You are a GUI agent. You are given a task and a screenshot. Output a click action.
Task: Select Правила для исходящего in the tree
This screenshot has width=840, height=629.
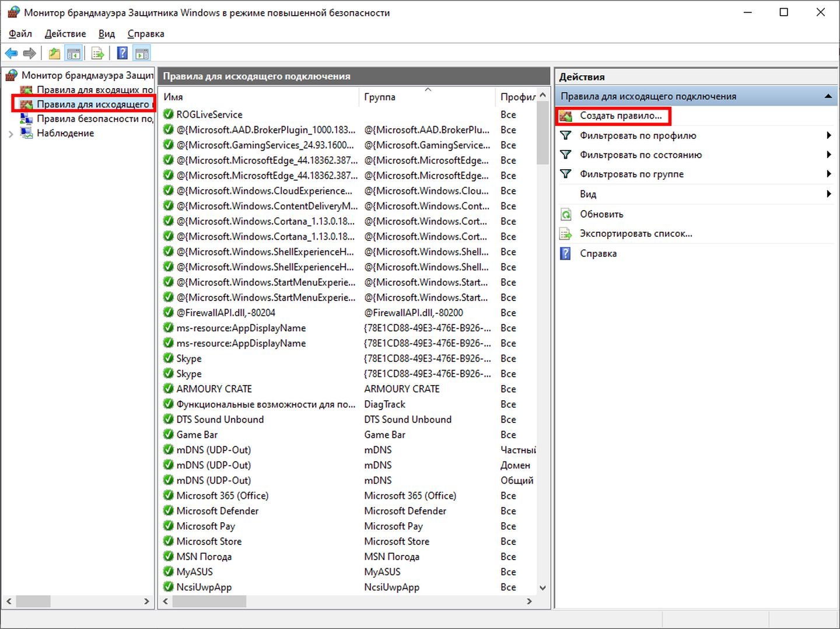click(x=94, y=104)
